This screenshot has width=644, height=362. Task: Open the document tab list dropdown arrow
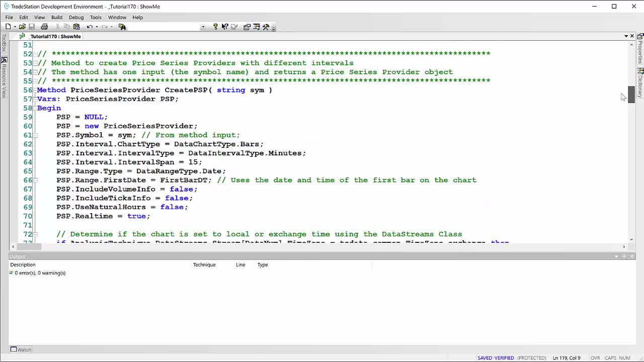pos(626,36)
